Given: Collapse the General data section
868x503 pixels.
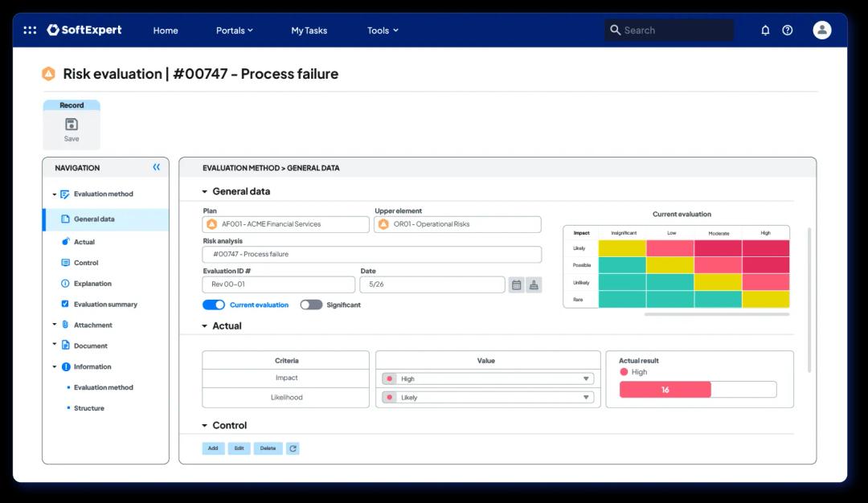Looking at the screenshot, I should (205, 192).
